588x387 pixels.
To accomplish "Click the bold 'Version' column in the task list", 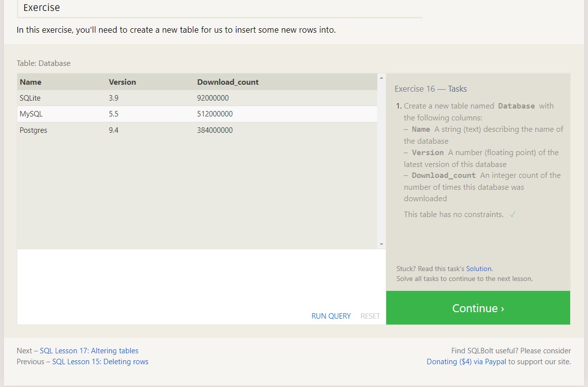I will coord(427,153).
